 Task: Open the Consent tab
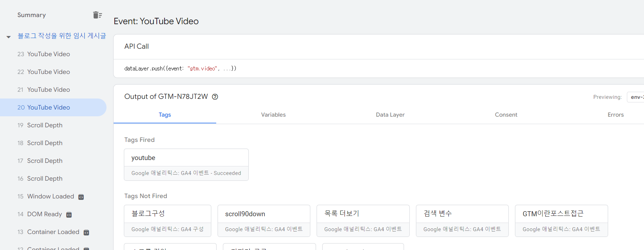pos(506,115)
